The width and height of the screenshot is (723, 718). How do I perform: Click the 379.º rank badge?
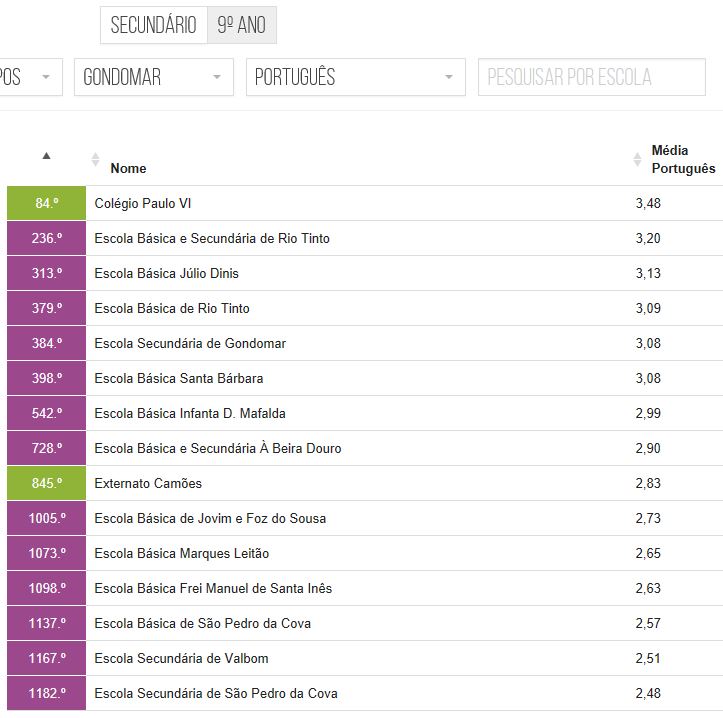coord(47,309)
